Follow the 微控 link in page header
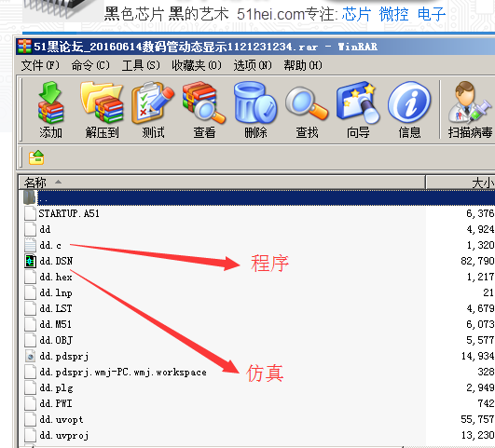 pyautogui.click(x=393, y=14)
